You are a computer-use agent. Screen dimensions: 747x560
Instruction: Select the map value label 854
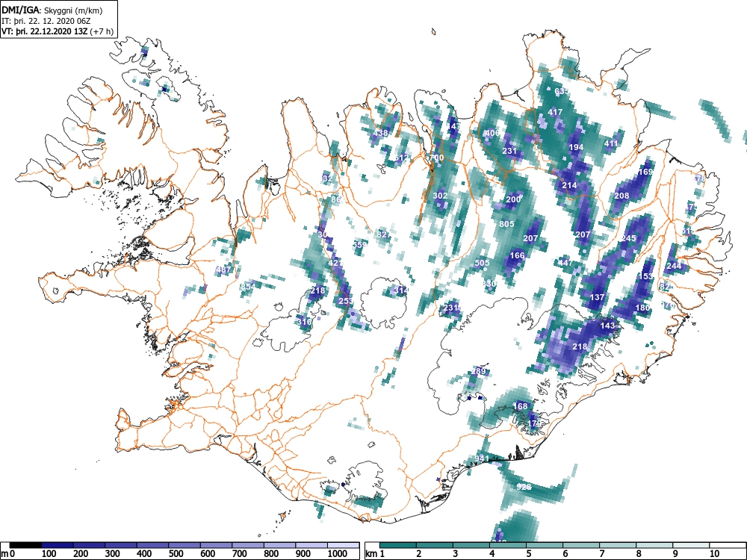248,287
